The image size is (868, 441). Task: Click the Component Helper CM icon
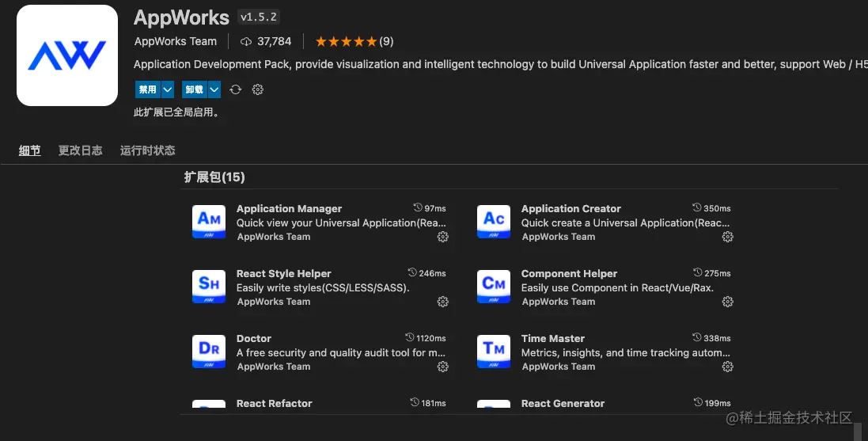(x=494, y=287)
